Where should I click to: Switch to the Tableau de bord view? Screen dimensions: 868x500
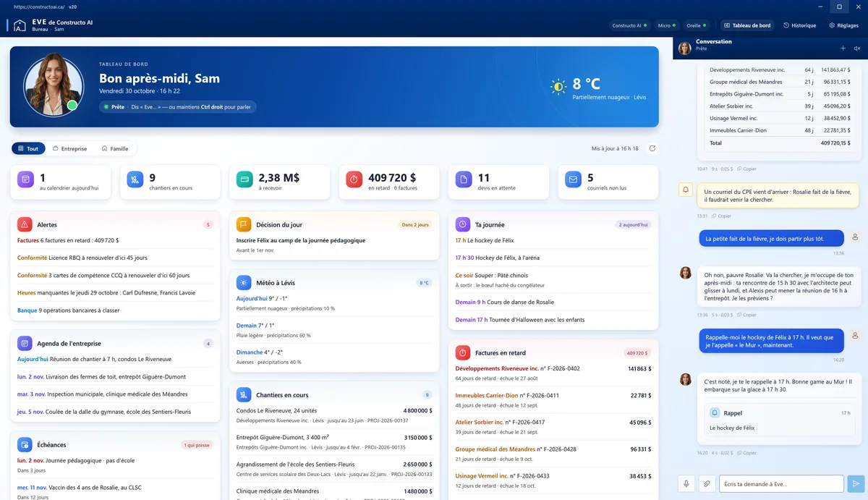click(747, 25)
